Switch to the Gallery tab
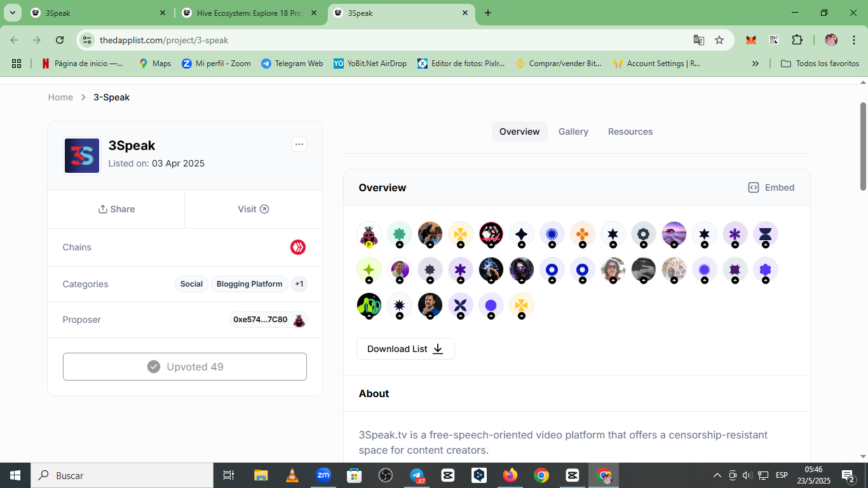This screenshot has height=488, width=868. (x=573, y=132)
